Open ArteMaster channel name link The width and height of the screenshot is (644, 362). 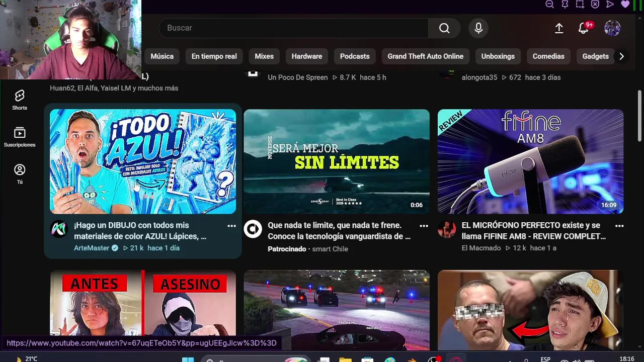(92, 248)
